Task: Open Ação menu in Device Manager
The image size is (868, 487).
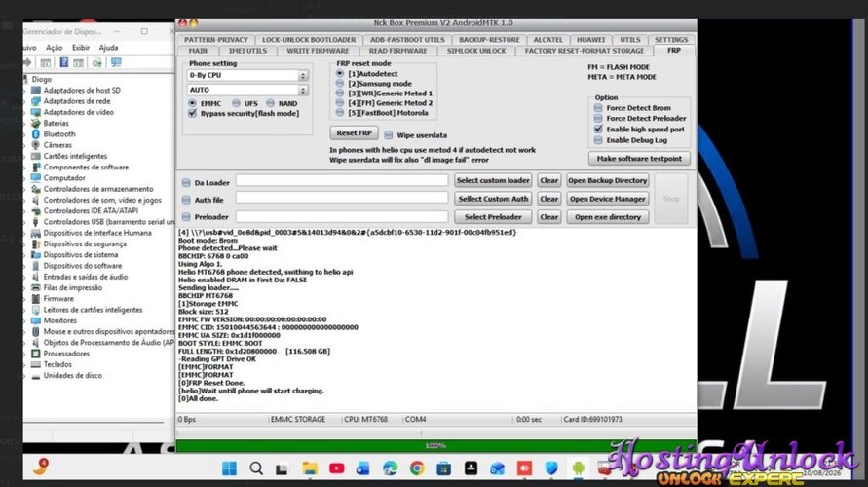Action: (55, 48)
